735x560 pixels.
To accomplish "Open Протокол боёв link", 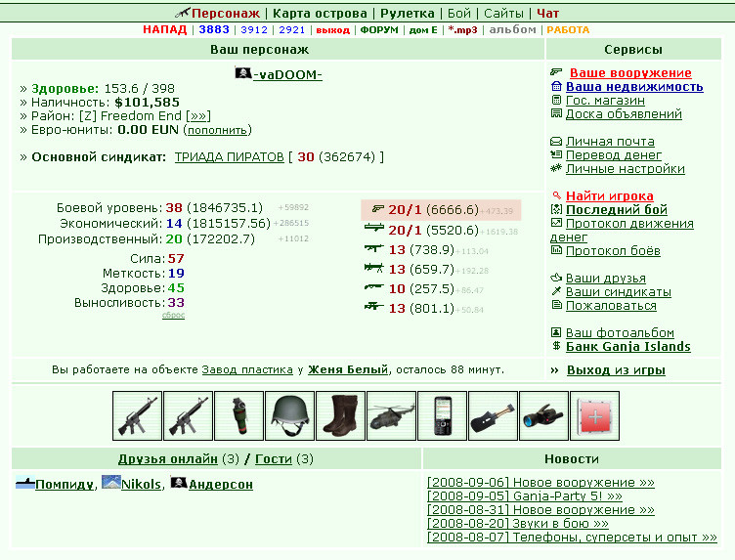I will (x=613, y=251).
